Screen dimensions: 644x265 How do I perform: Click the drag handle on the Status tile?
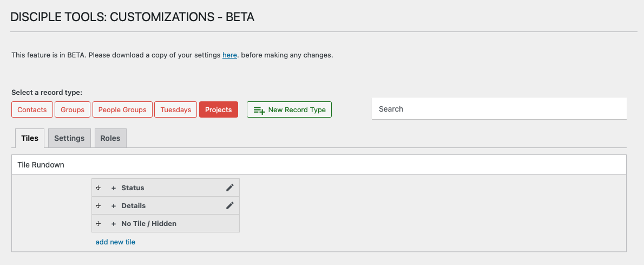[98, 188]
